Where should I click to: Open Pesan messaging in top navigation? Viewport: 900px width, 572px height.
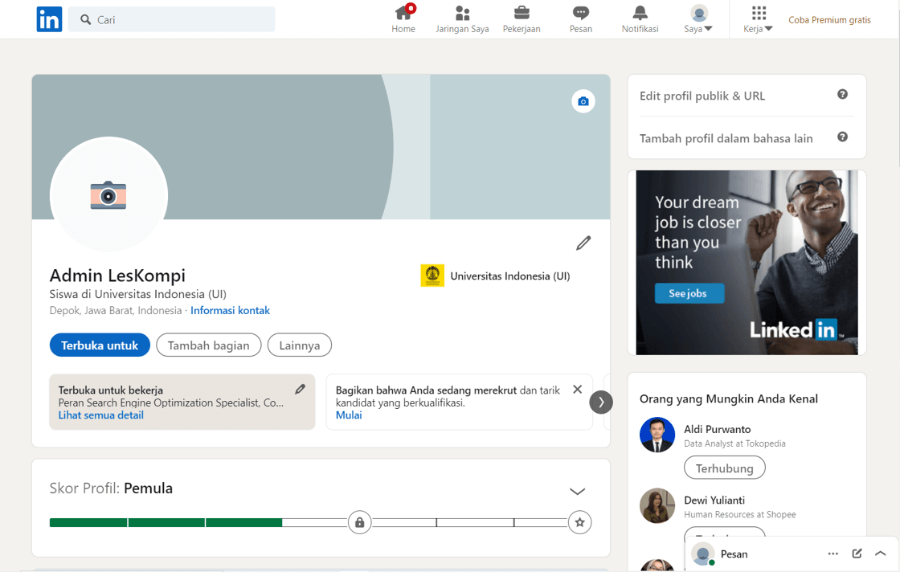(580, 20)
